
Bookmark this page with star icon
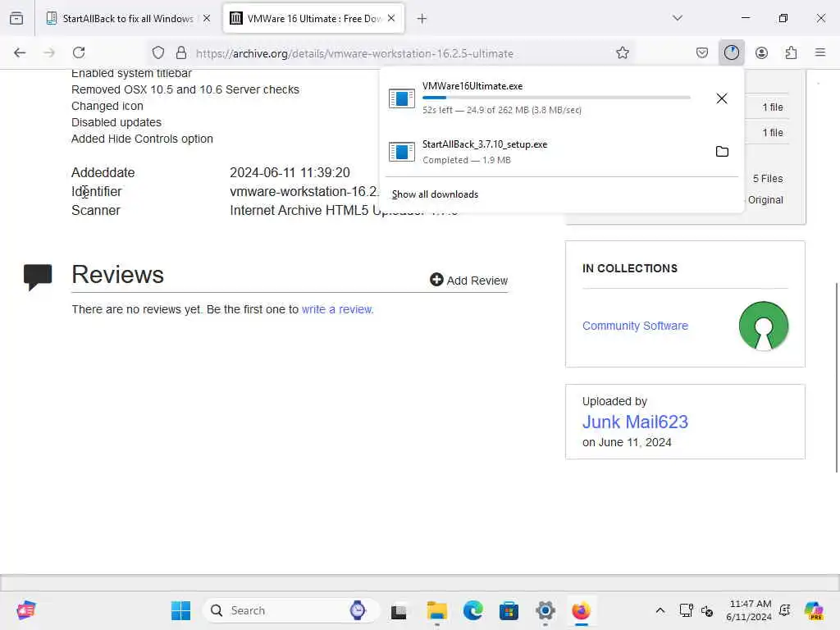pos(623,52)
